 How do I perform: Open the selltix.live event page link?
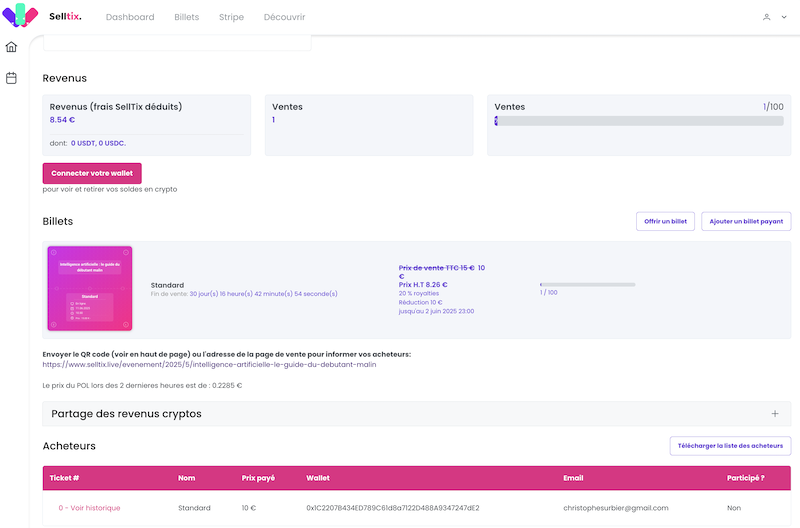(x=209, y=364)
